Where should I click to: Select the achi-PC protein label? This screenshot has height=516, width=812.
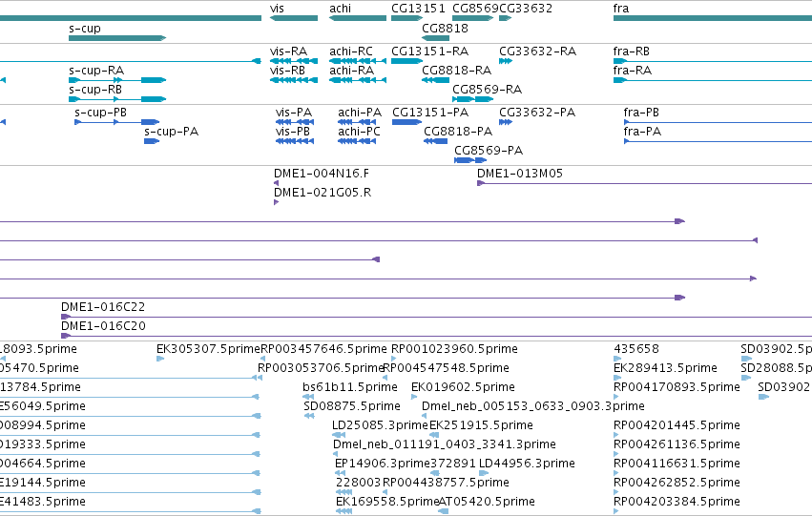pyautogui.click(x=359, y=132)
